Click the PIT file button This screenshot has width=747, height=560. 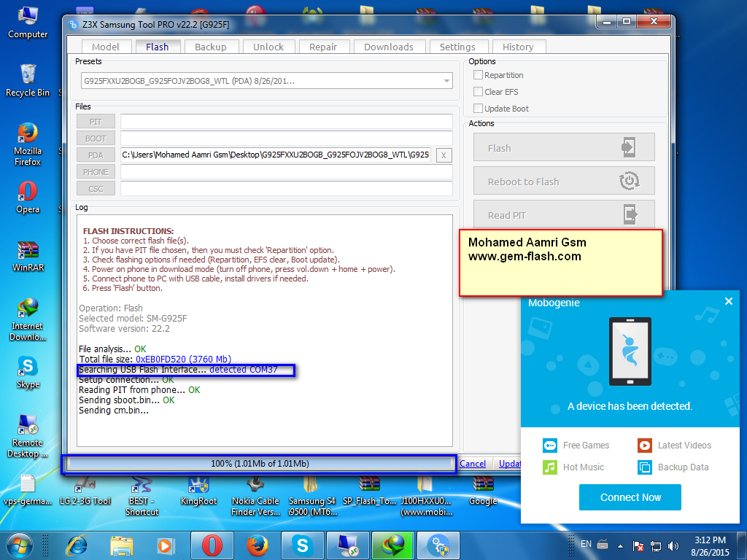coord(96,122)
